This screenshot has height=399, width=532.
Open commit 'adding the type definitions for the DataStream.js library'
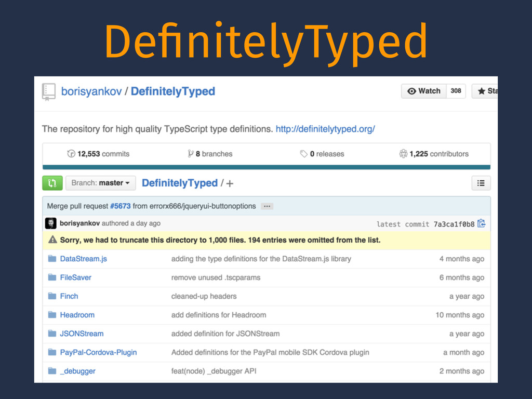[x=261, y=259]
